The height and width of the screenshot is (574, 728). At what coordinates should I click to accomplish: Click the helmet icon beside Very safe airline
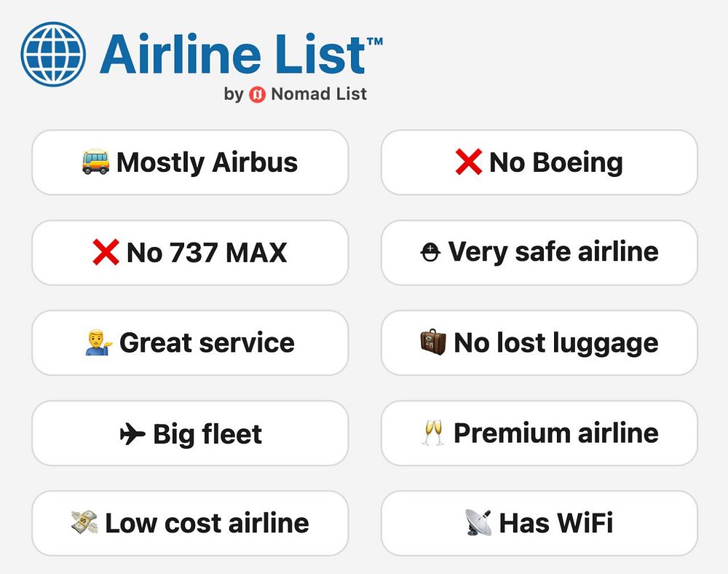tap(431, 252)
